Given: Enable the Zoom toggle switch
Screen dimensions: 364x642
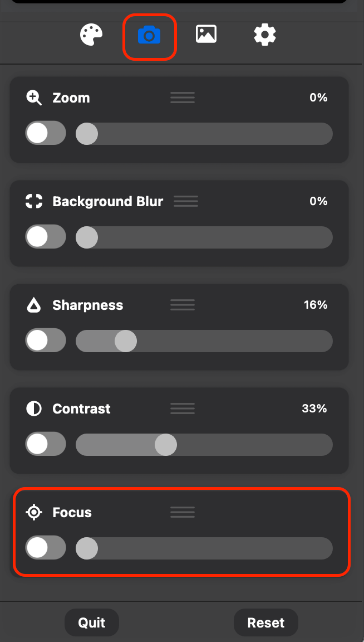Looking at the screenshot, I should point(46,134).
